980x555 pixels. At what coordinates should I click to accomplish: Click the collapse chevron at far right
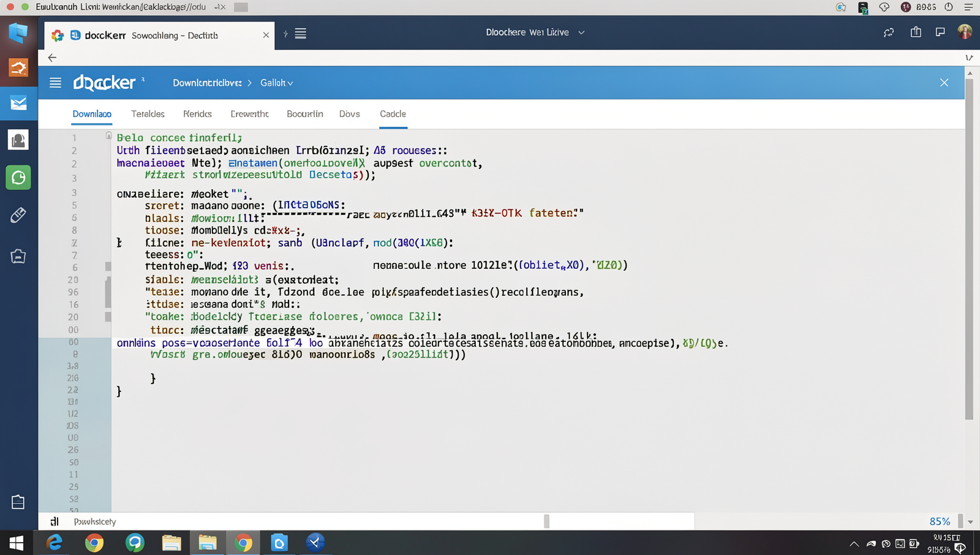coord(969,58)
